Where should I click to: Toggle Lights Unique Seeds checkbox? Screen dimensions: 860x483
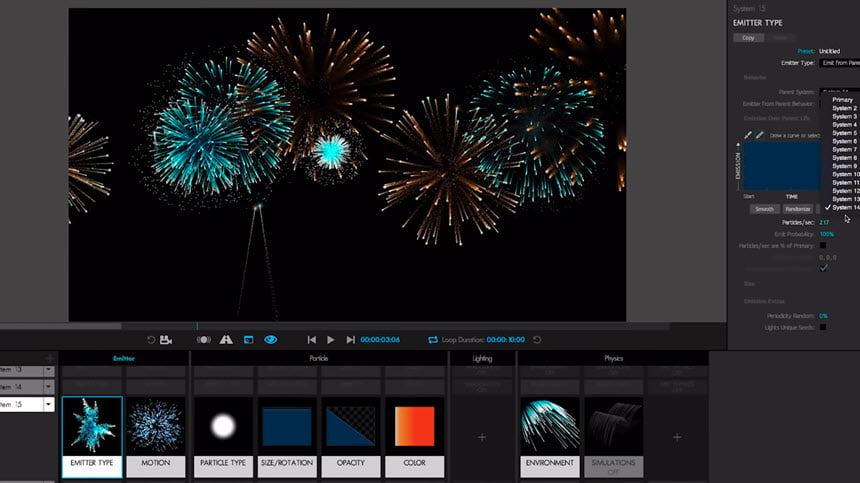[823, 327]
